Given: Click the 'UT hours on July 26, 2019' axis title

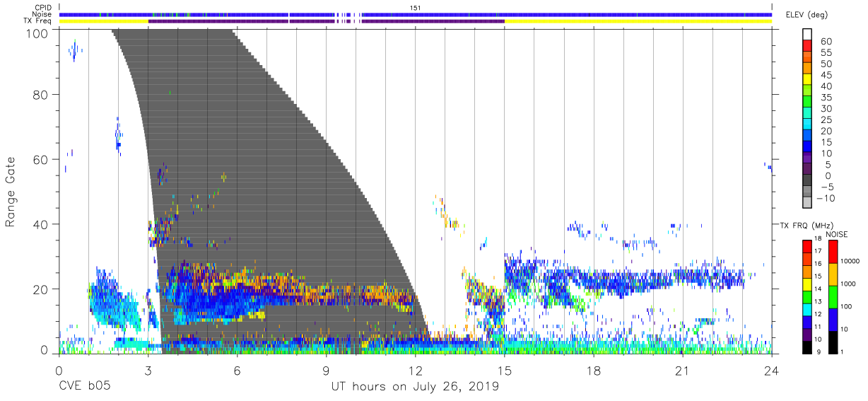Looking at the screenshot, I should point(415,386).
